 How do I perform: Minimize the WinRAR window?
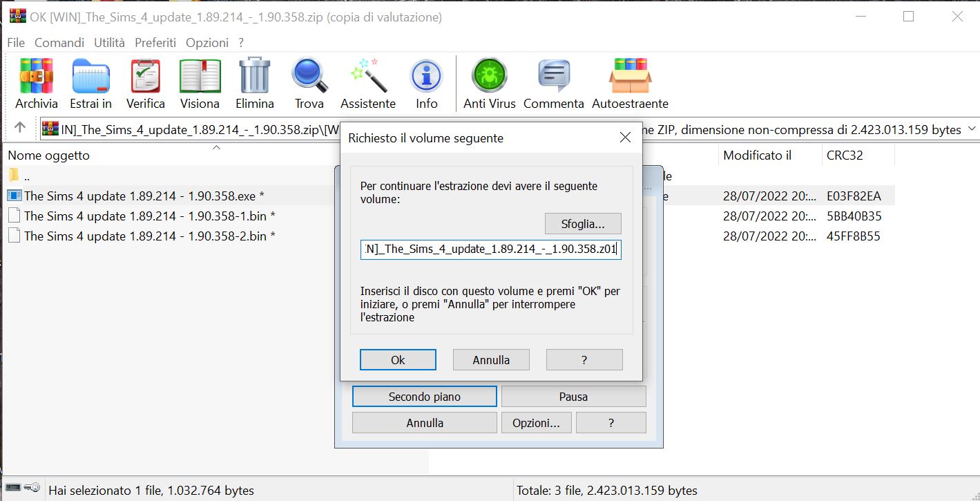pos(861,17)
